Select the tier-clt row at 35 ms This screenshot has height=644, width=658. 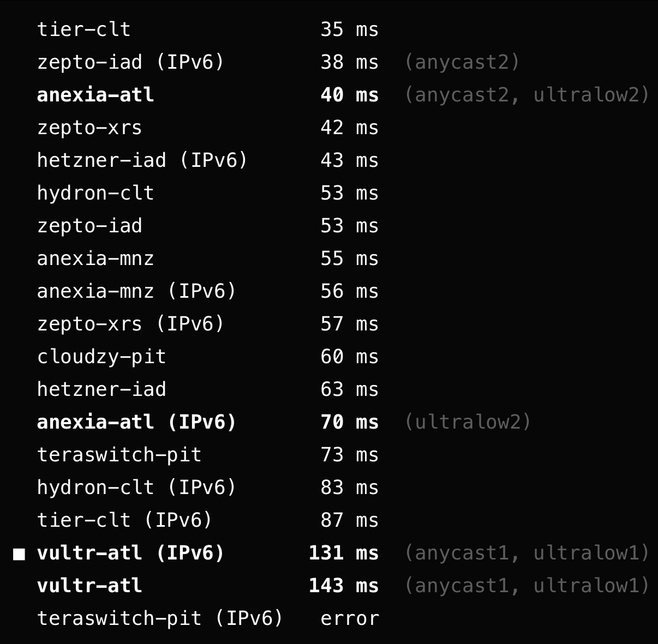click(84, 29)
